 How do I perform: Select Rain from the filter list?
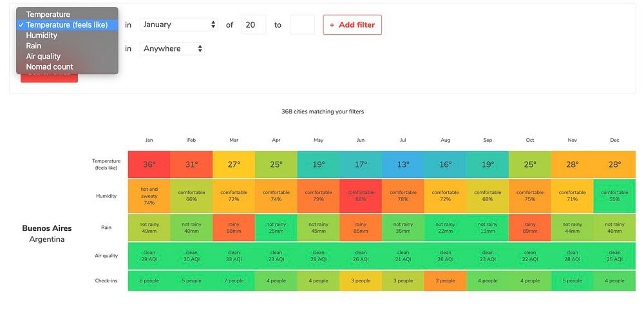pyautogui.click(x=68, y=46)
